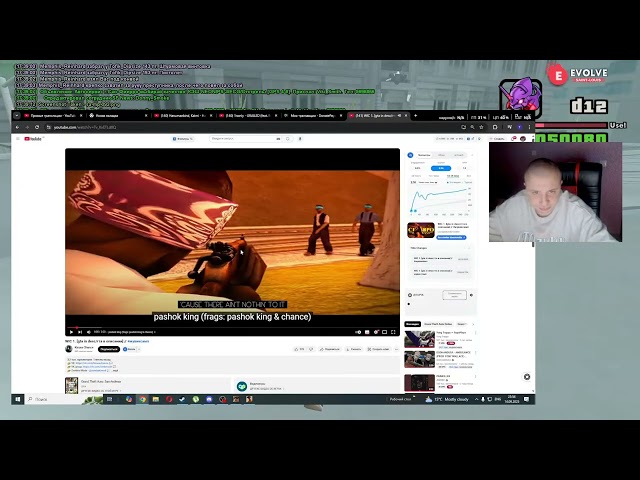Toggle subtitles in the video player
640x480 pixels.
pyautogui.click(x=367, y=332)
